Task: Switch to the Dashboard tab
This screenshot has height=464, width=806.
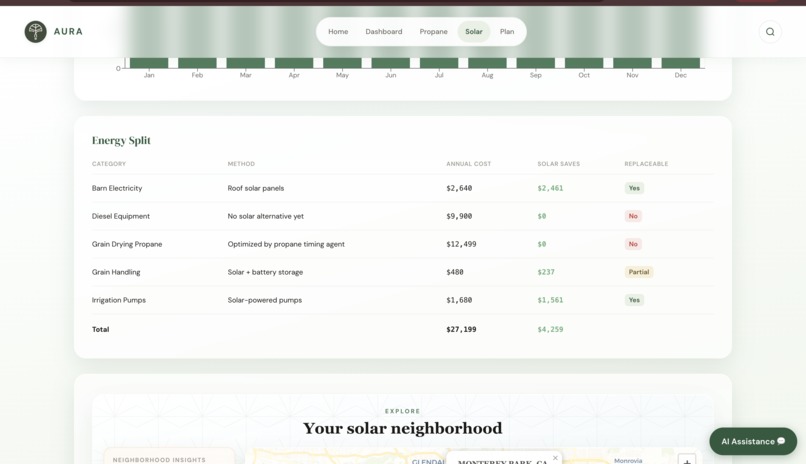Action: [384, 32]
